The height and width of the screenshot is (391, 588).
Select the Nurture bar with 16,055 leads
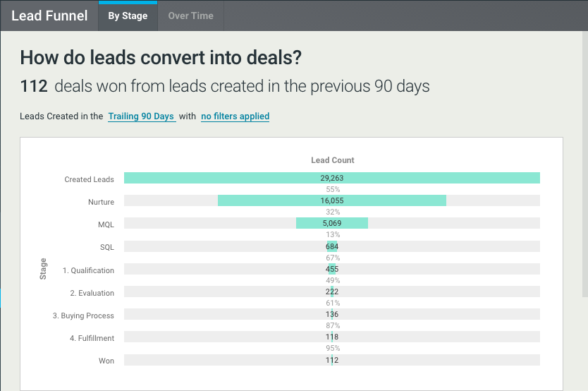pyautogui.click(x=332, y=201)
